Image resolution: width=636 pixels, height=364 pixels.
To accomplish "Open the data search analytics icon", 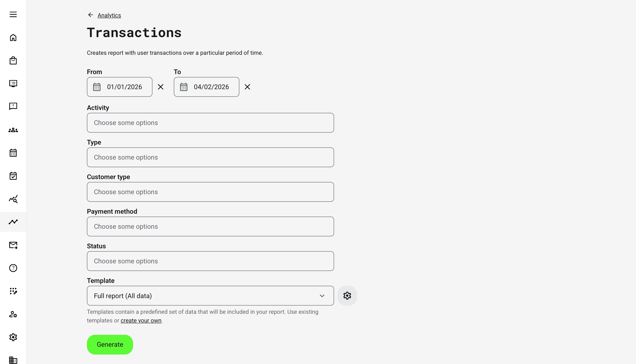I will (x=13, y=199).
